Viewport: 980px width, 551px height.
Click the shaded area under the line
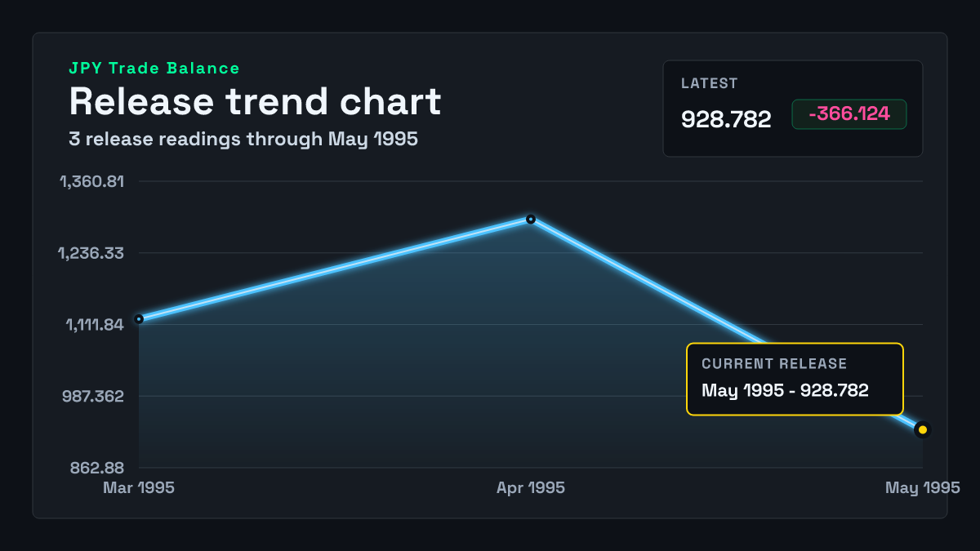(x=408, y=384)
